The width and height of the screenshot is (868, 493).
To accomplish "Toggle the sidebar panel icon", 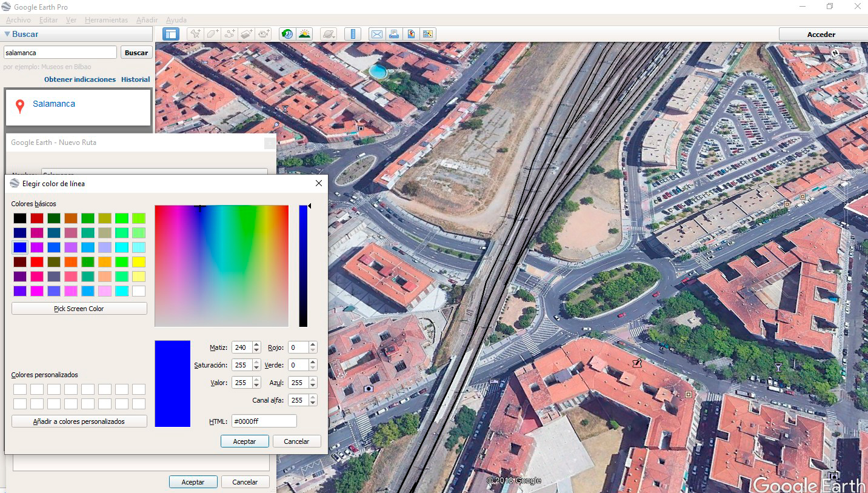I will 171,35.
